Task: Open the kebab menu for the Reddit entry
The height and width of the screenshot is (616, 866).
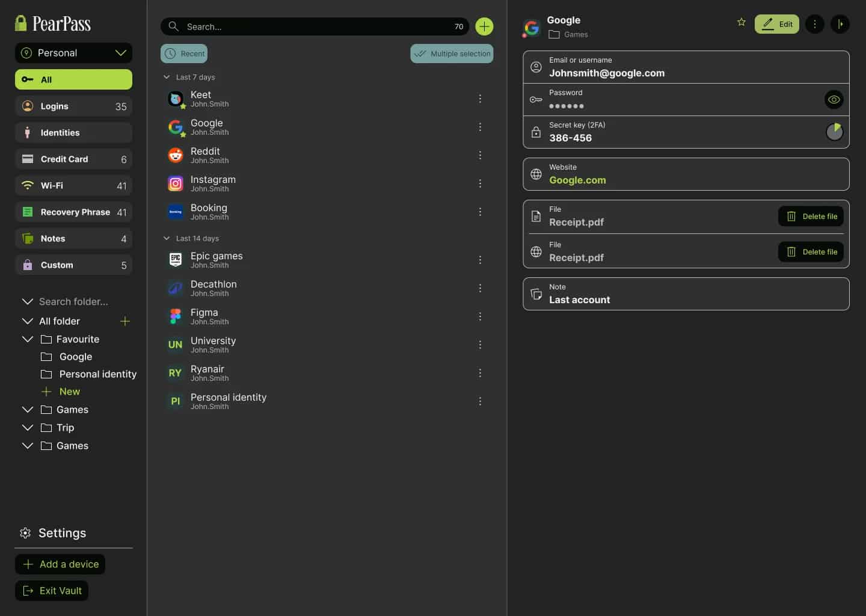Action: (x=480, y=155)
